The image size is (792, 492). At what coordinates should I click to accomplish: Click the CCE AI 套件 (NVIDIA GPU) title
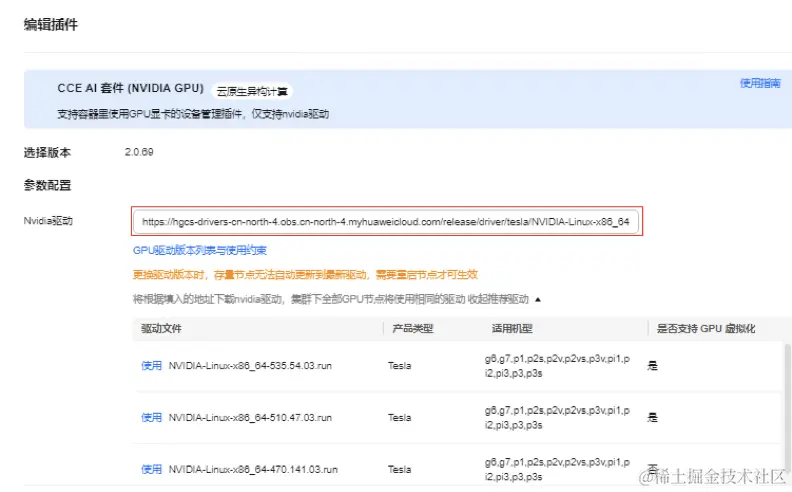[x=130, y=88]
